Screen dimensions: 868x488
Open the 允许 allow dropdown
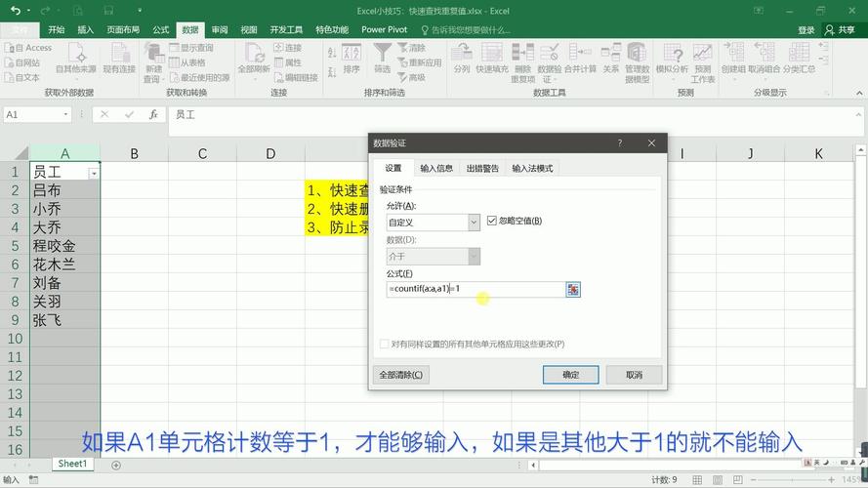[474, 223]
